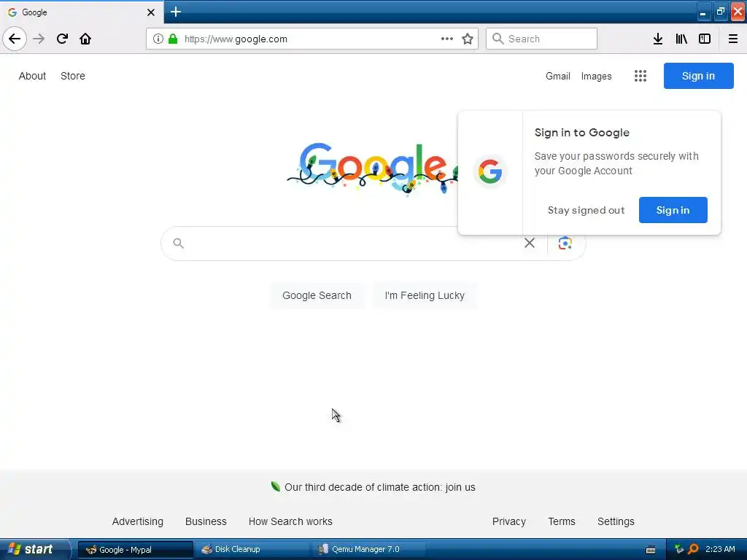747x560 pixels.
Task: Show site information via the info icon
Action: pyautogui.click(x=158, y=39)
